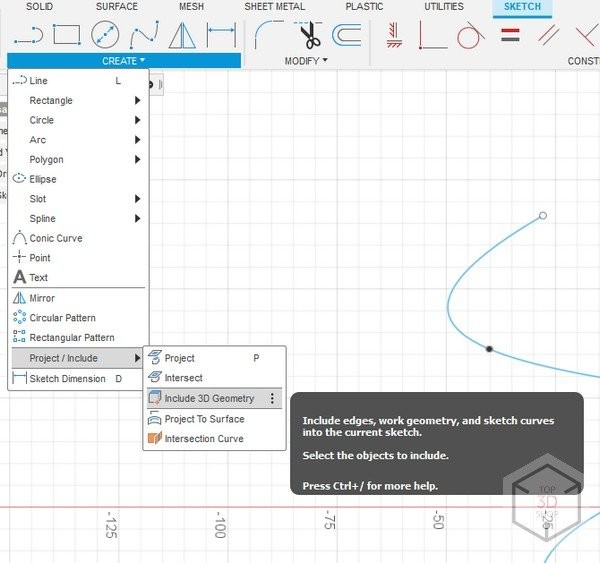Activate the Fit Point Spline toolbar icon
The image size is (600, 563).
[x=145, y=36]
